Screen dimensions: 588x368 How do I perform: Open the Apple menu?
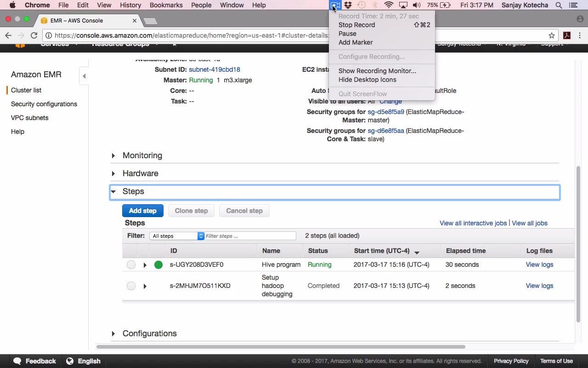[x=12, y=5]
